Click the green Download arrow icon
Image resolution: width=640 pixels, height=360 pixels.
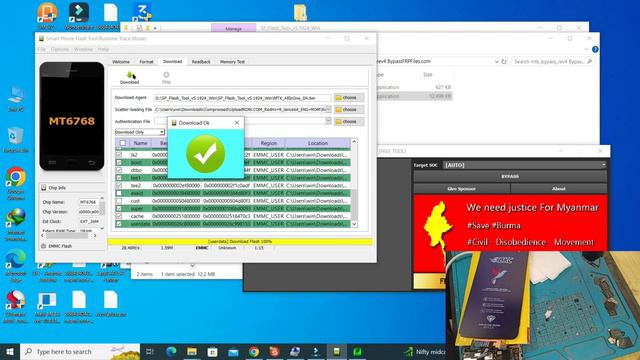130,75
